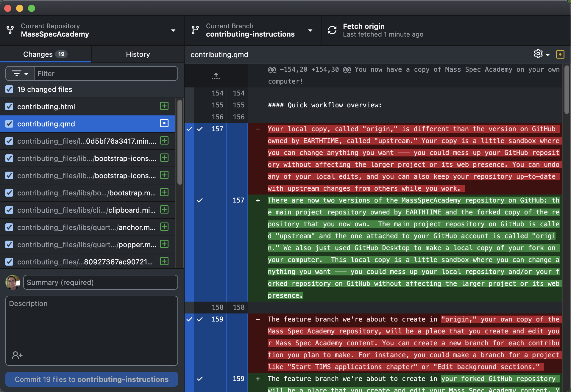This screenshot has height=392, width=571.
Task: Toggle the added line 157 checkmark
Action: (200, 200)
